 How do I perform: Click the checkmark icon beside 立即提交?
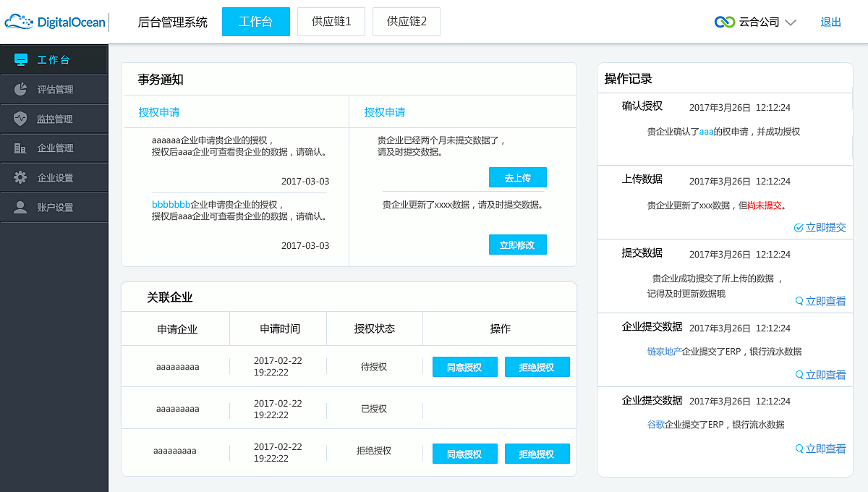[799, 227]
